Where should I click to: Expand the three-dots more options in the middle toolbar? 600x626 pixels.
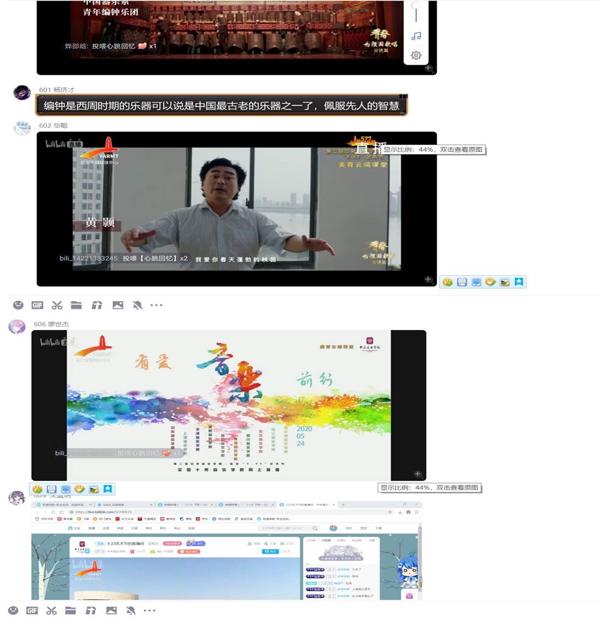click(x=156, y=305)
